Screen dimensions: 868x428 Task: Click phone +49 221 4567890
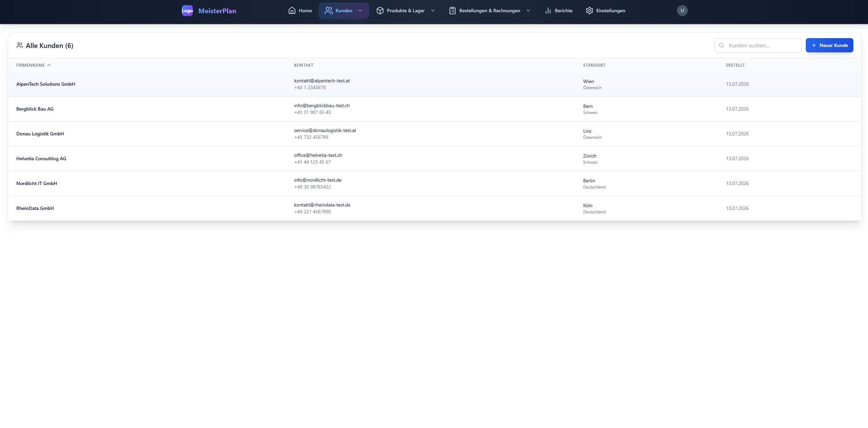point(312,212)
